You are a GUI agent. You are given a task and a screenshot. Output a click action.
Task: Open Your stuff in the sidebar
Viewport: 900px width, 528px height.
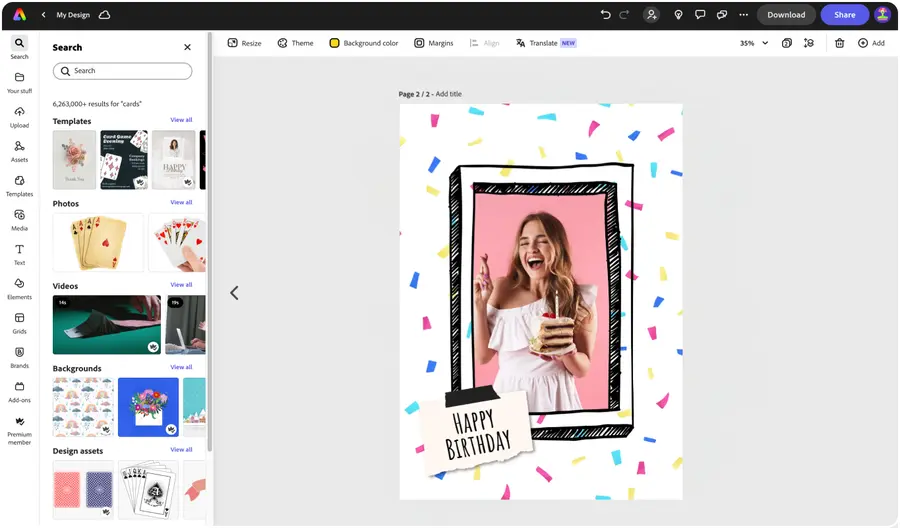click(20, 82)
